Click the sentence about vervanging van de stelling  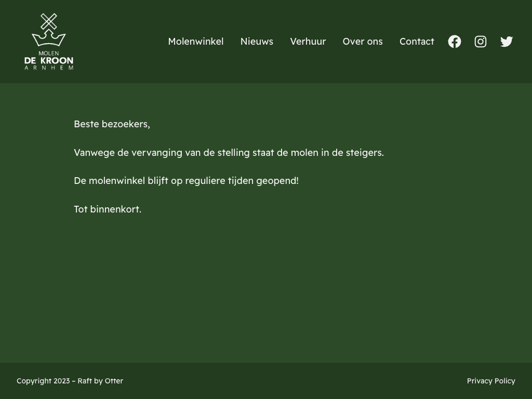click(229, 153)
